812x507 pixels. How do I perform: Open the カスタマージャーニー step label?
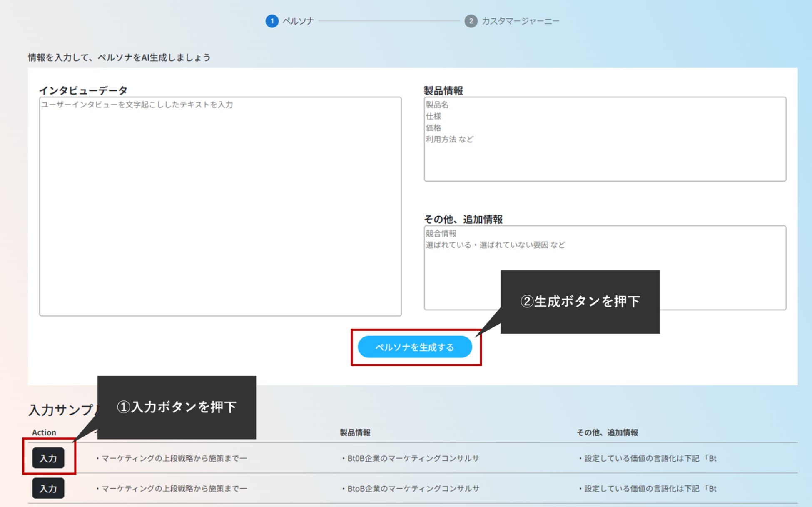coord(520,21)
